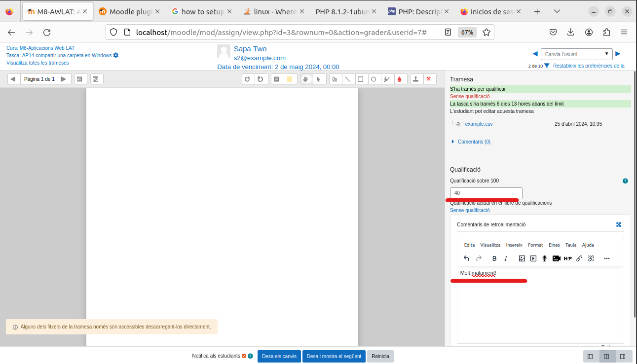The width and height of the screenshot is (637, 364).
Task: Insert an image in feedback editor
Action: pyautogui.click(x=522, y=258)
